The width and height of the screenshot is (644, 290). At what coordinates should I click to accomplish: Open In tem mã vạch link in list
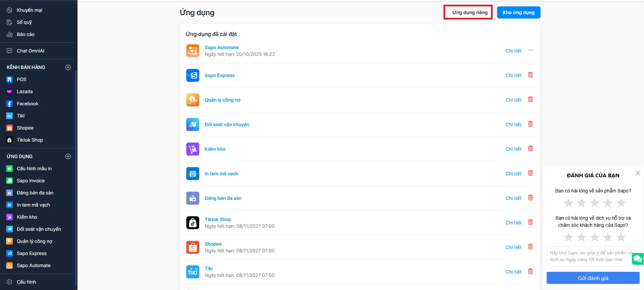[221, 174]
